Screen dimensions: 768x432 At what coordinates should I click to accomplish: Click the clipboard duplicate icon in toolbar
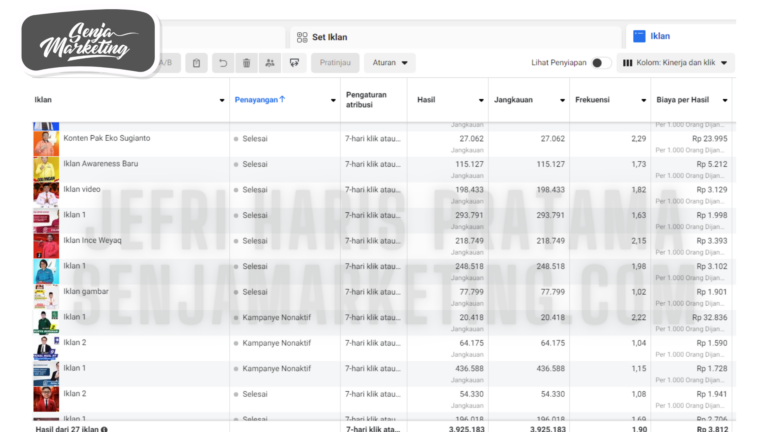point(197,63)
